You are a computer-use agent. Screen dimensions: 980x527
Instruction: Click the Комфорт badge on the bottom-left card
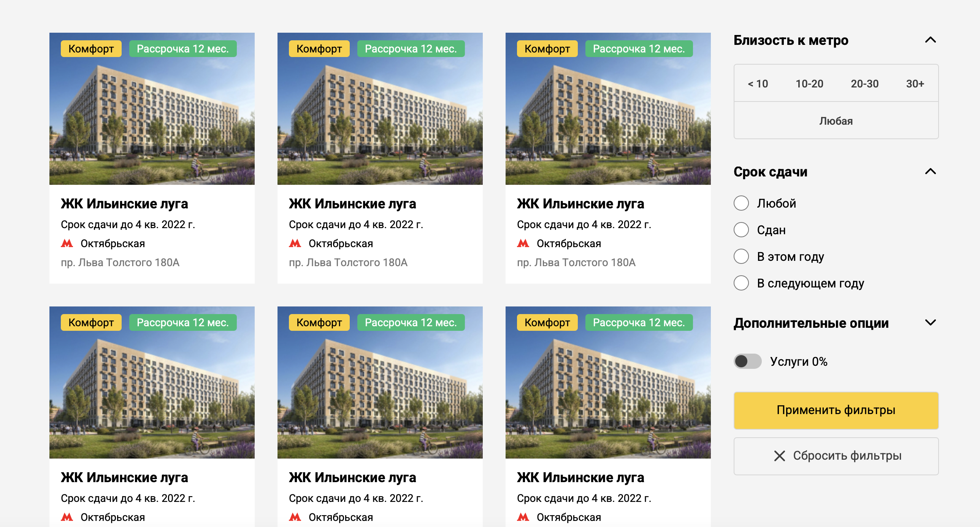pos(91,322)
